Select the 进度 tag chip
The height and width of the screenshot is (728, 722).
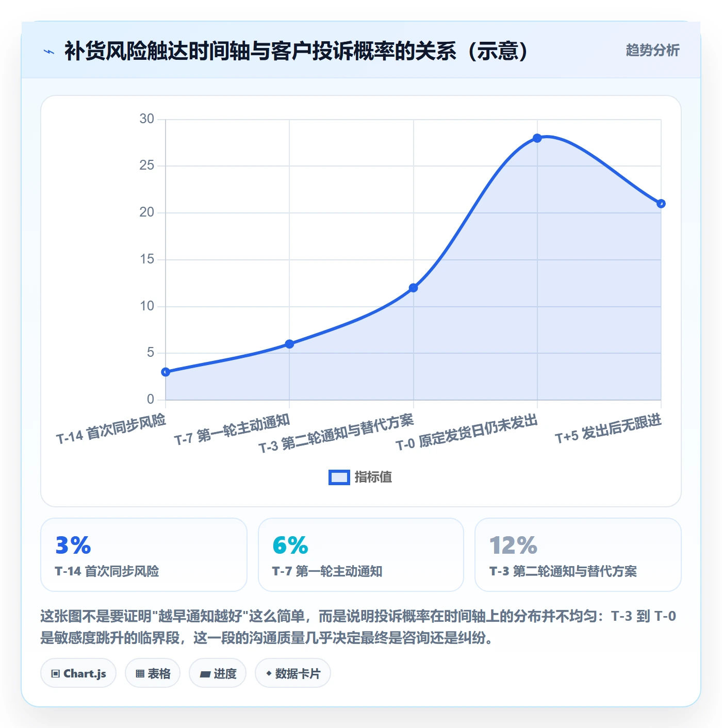click(x=218, y=673)
